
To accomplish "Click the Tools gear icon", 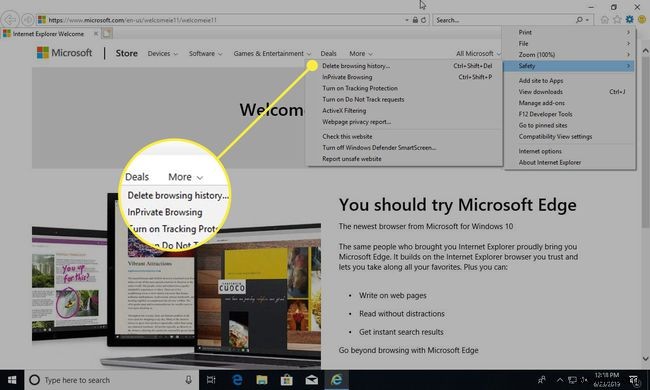I will [630, 19].
